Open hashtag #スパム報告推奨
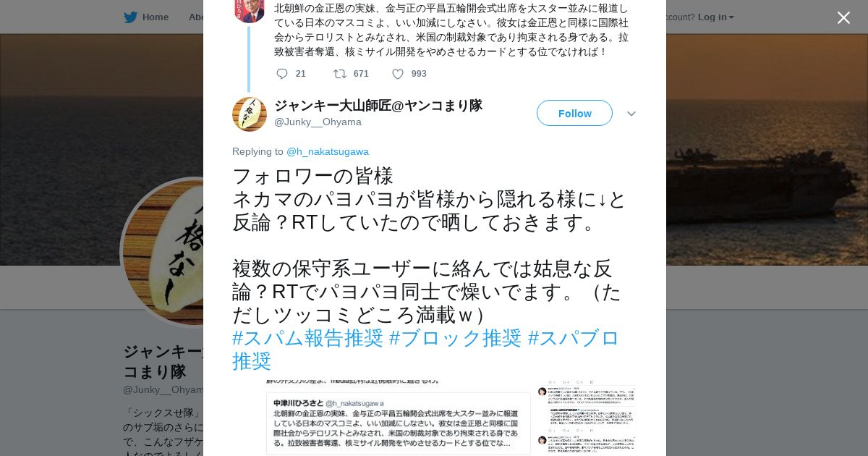The height and width of the screenshot is (456, 868). tap(307, 338)
